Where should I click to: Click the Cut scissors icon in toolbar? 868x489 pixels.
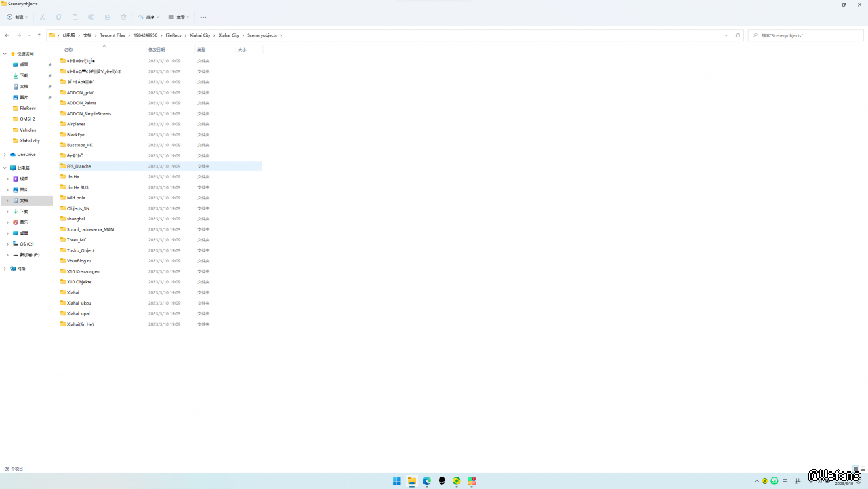point(42,17)
